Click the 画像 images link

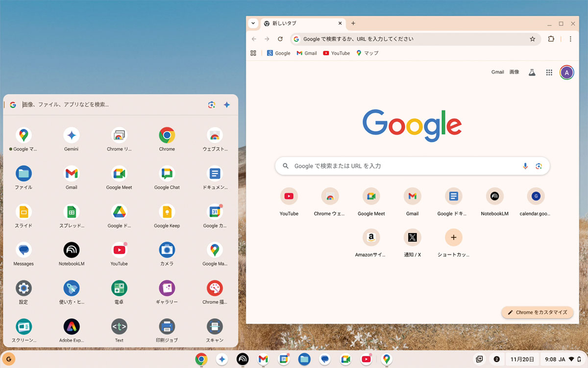click(514, 72)
